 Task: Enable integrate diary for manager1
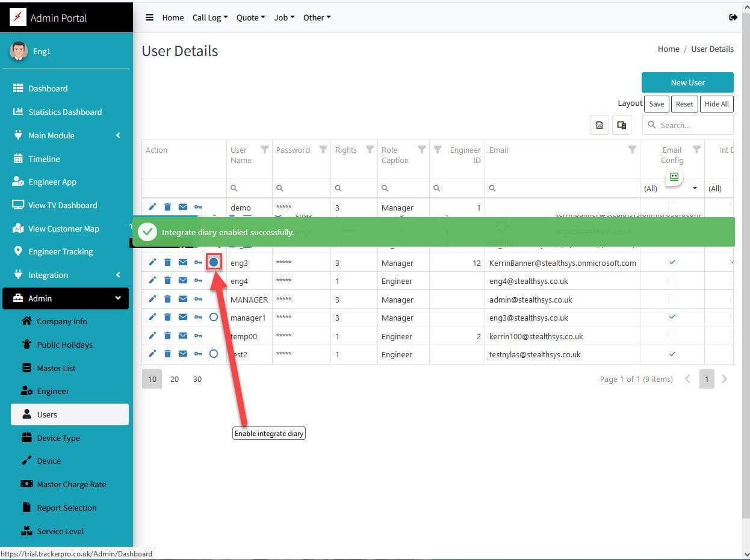(x=214, y=317)
